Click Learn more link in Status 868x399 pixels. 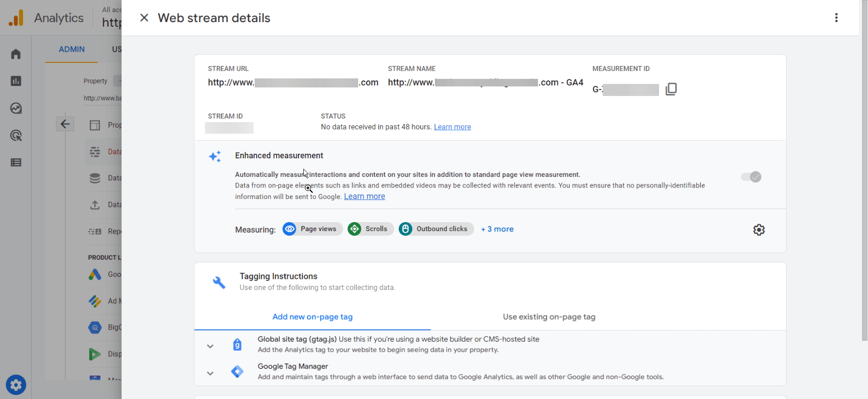coord(452,127)
